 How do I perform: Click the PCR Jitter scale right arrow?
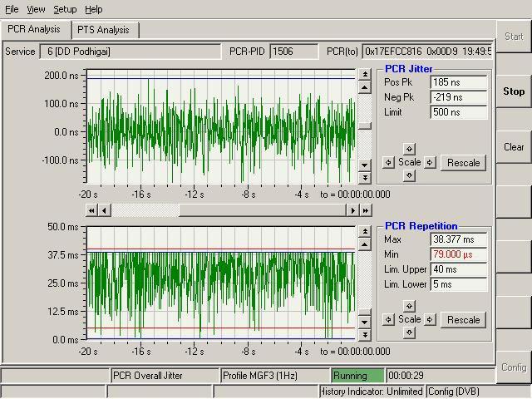[x=430, y=163]
